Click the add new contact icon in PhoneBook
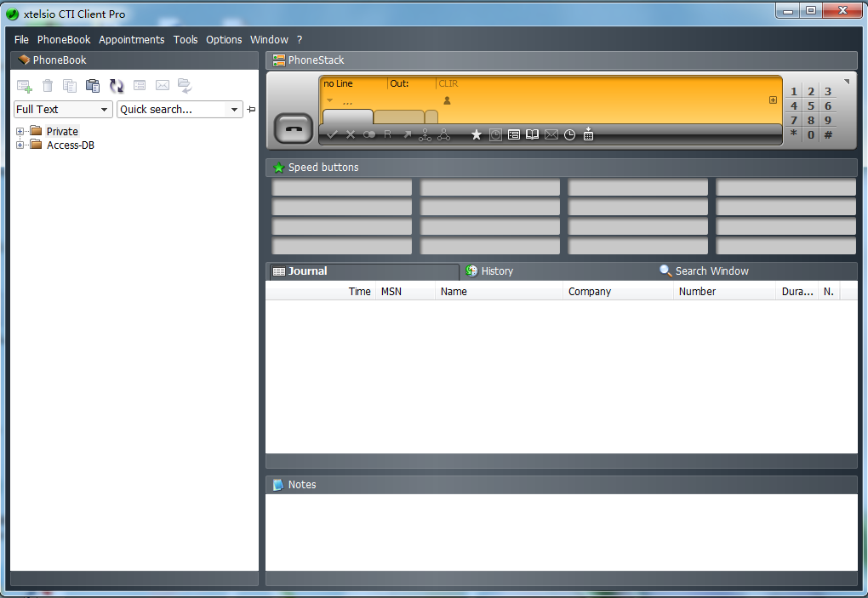 pyautogui.click(x=25, y=86)
